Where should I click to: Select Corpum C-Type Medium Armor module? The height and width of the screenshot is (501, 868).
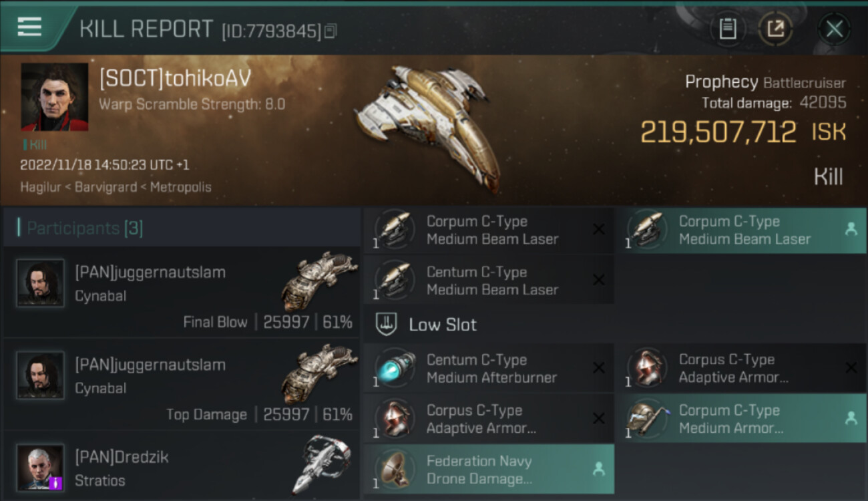coord(741,419)
